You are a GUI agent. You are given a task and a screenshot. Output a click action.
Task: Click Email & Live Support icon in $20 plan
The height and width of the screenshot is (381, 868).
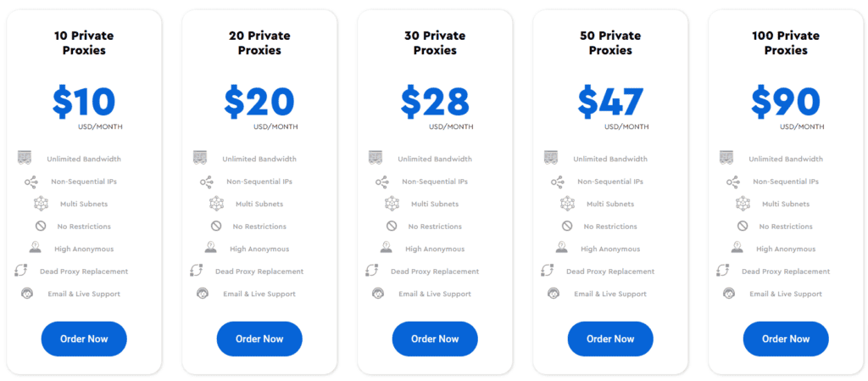click(x=203, y=293)
